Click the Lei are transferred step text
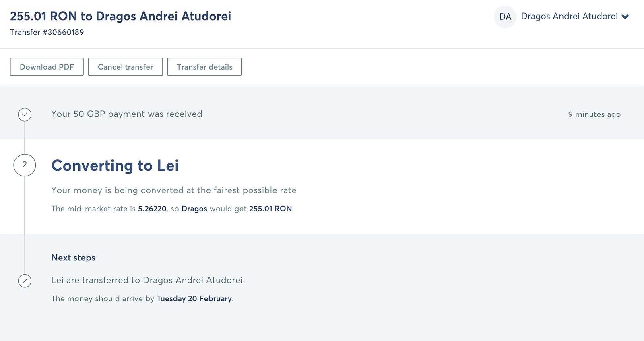The width and height of the screenshot is (644, 341). [x=148, y=280]
